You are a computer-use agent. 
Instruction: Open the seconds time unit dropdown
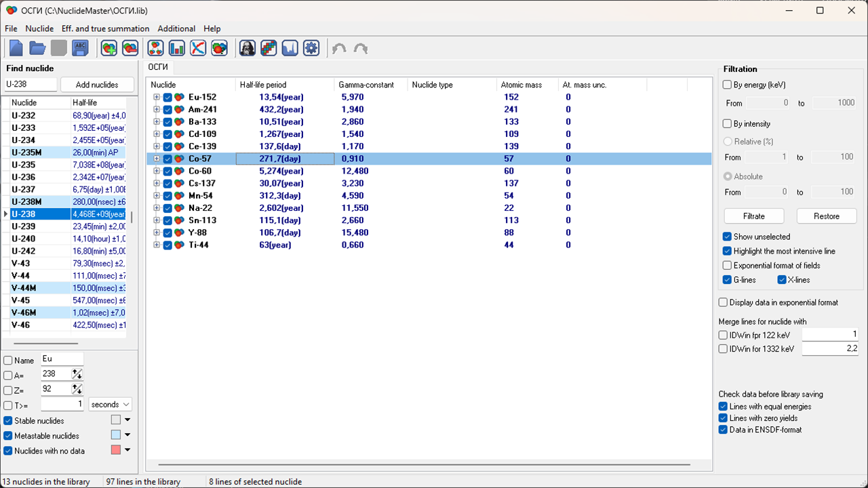click(110, 405)
